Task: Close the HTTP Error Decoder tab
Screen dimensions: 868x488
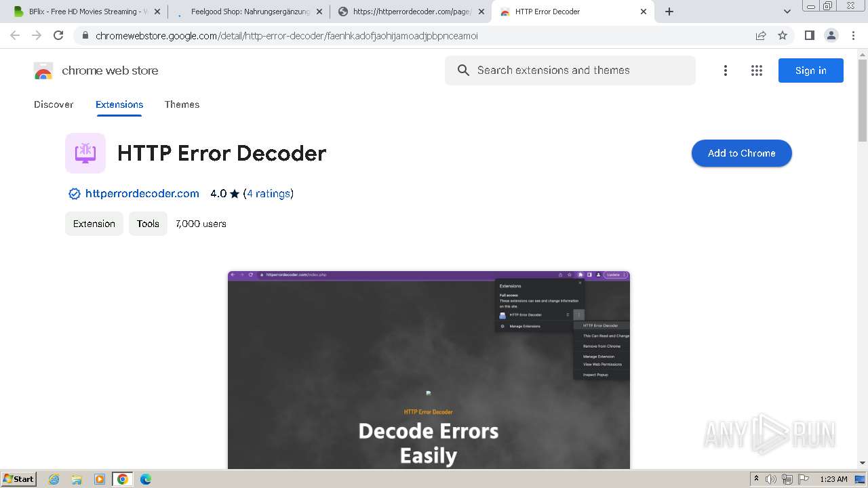Action: click(644, 12)
